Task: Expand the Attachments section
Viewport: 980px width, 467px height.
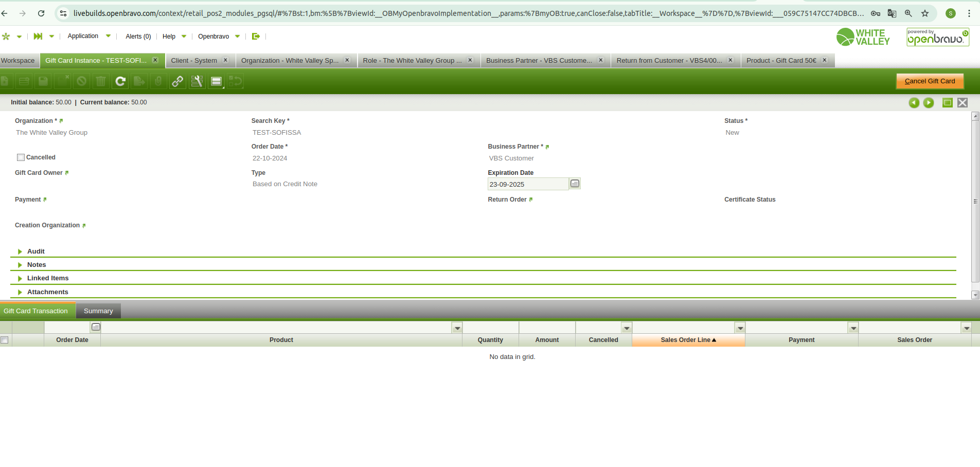Action: [x=48, y=292]
